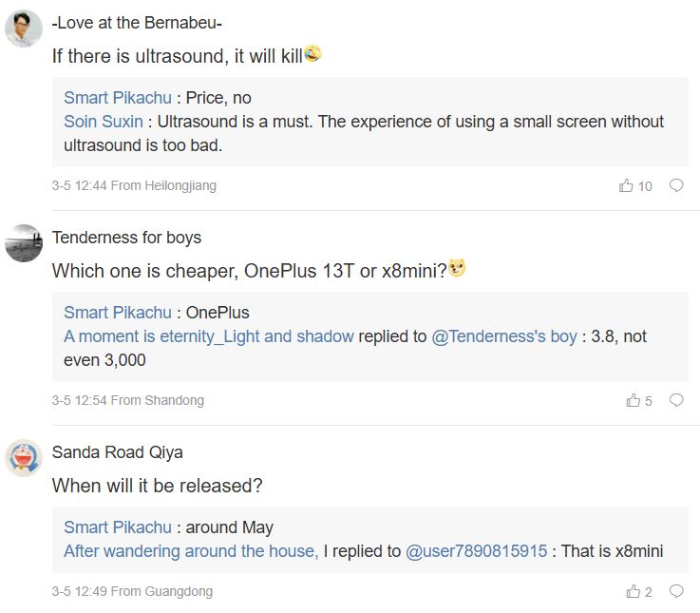Open Sanda Road Qiya Doraemon avatar
700x613 pixels.
tap(24, 458)
